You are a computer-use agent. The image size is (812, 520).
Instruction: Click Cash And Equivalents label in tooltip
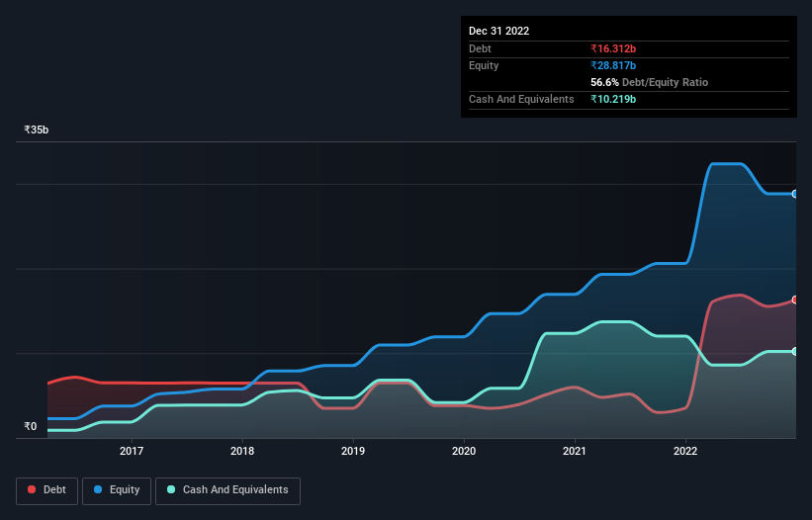[x=521, y=99]
